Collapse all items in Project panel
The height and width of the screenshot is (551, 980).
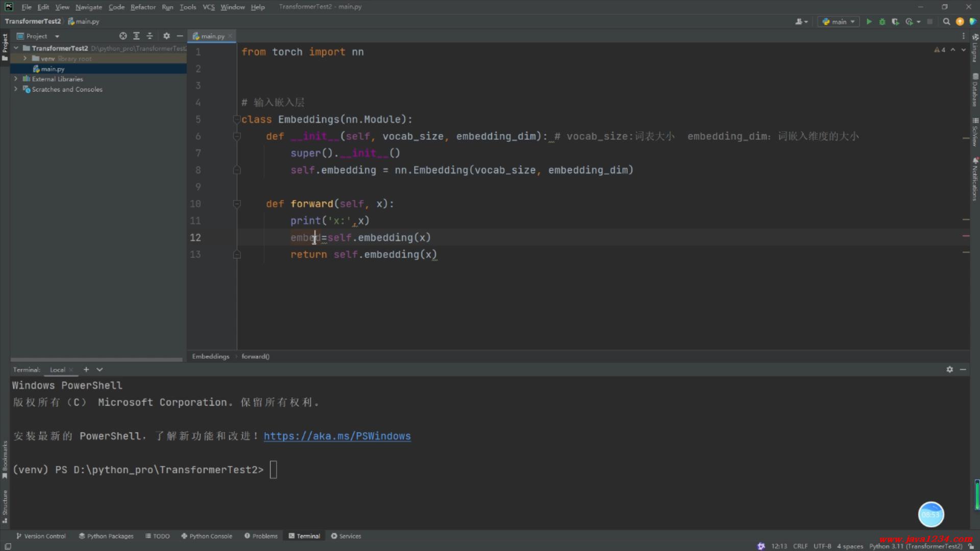[x=150, y=36]
